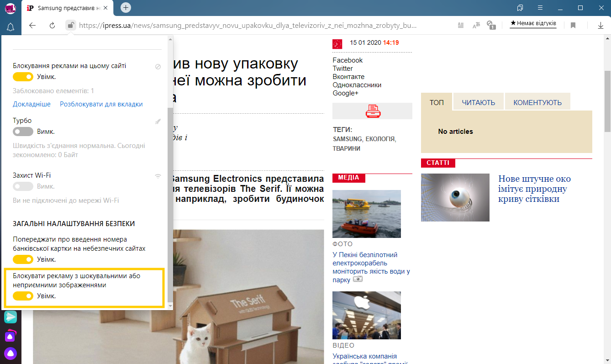Open the ТВАРИНИ tag
Screen dimensions: 611x364
coord(347,148)
